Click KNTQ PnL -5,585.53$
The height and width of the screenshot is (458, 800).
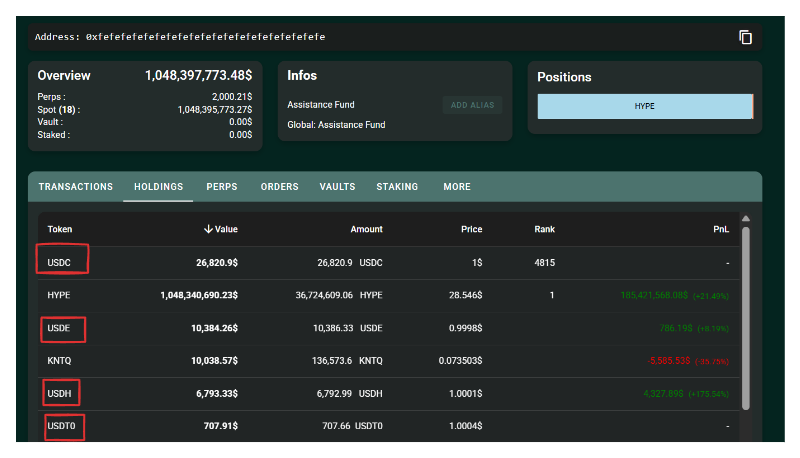click(x=668, y=361)
